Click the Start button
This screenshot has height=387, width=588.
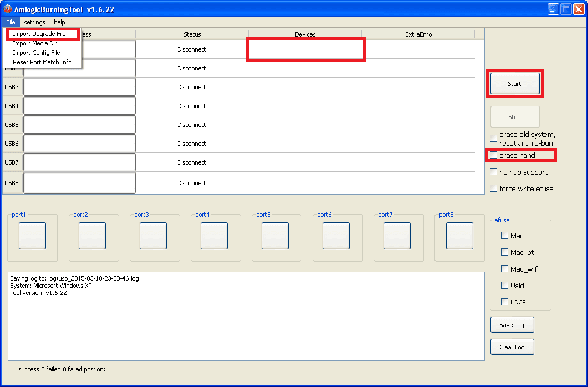click(515, 84)
